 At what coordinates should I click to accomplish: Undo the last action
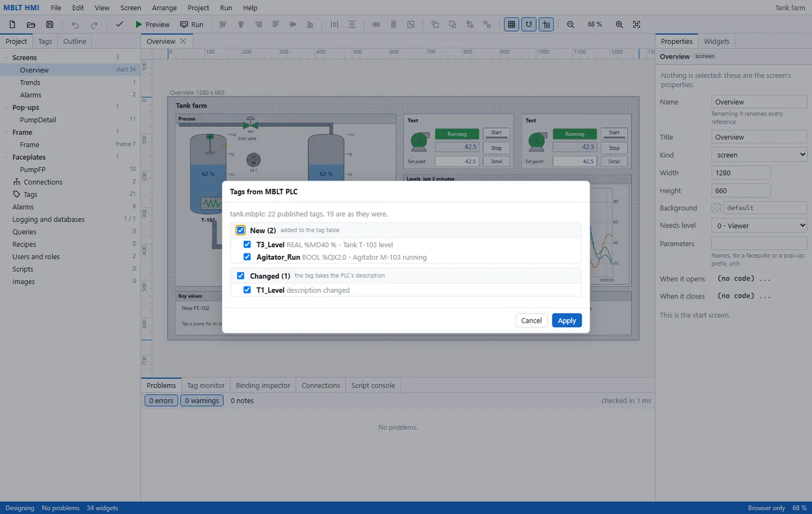pyautogui.click(x=75, y=25)
